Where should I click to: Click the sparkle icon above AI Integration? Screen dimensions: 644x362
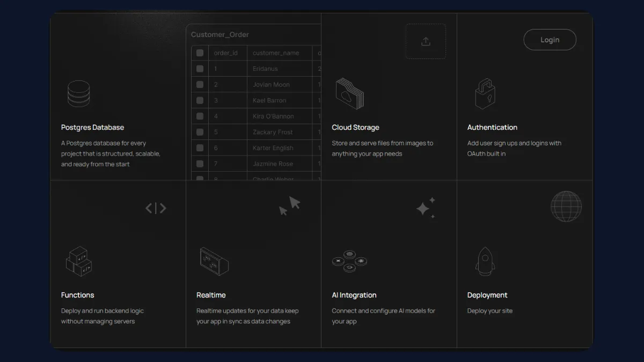click(x=426, y=208)
